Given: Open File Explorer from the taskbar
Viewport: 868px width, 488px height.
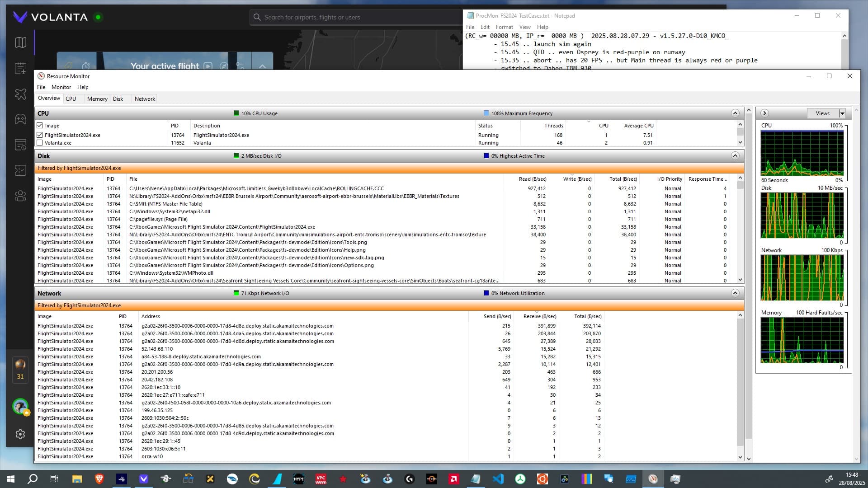Looking at the screenshot, I should pos(77,479).
